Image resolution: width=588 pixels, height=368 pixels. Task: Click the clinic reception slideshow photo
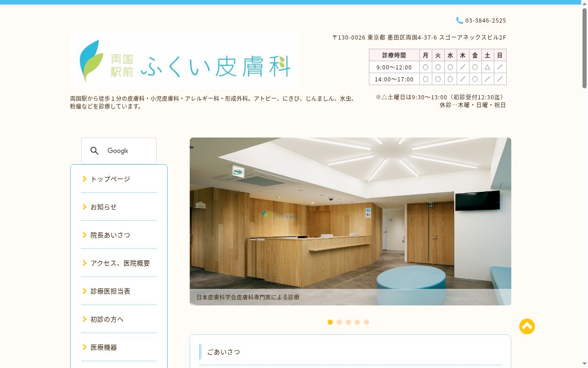[x=351, y=221]
